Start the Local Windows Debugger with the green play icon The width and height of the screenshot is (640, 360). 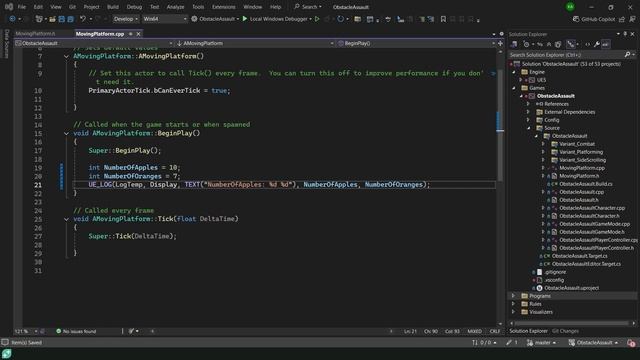click(x=245, y=19)
